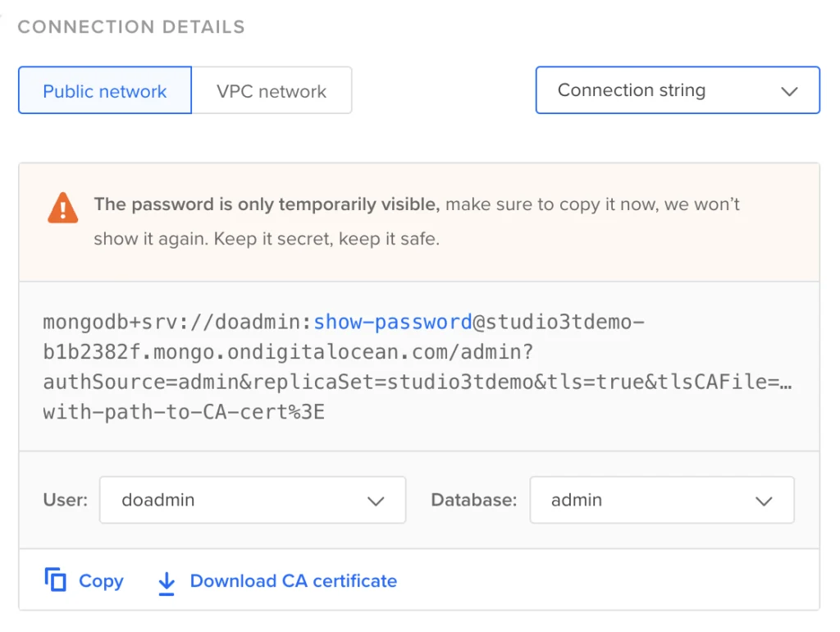The height and width of the screenshot is (632, 840).
Task: Click 'show it again. Keep it secret' text
Action: coord(214,239)
